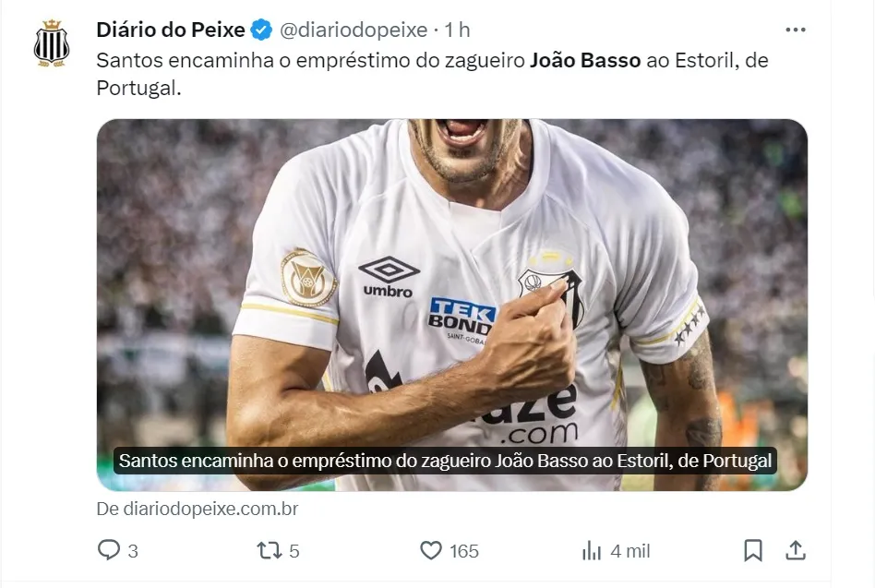Open the De diariodopeixe.com.br source link

[x=198, y=509]
